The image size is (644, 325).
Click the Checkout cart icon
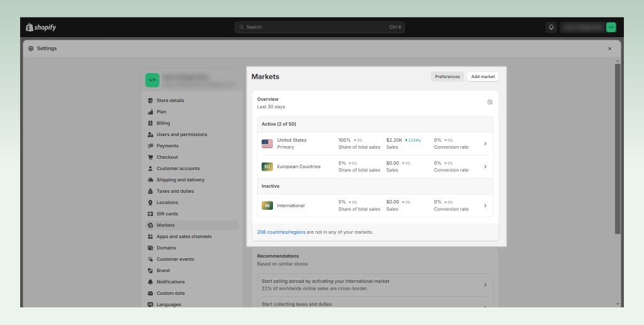coord(150,157)
